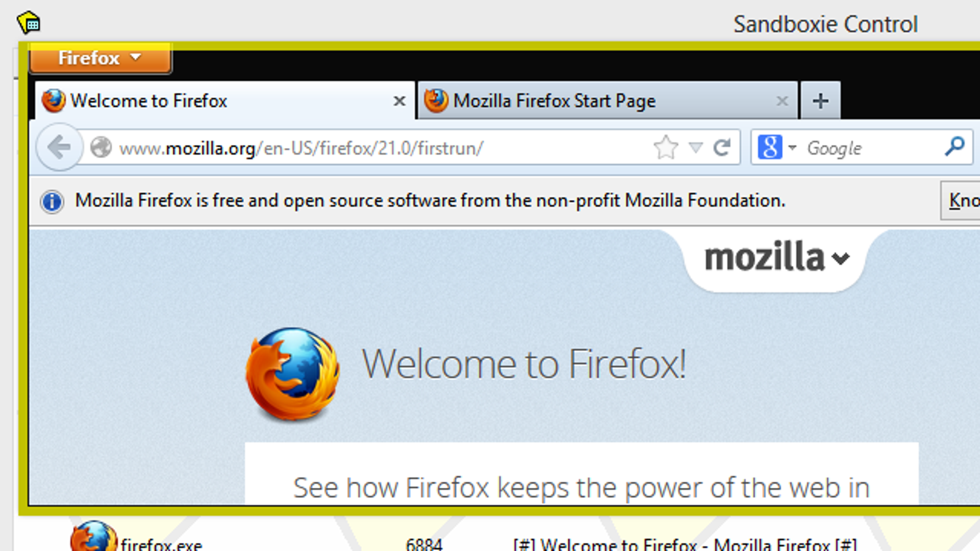Close the Mozilla Firefox Start Page tab
Image resolution: width=980 pixels, height=551 pixels.
[782, 101]
